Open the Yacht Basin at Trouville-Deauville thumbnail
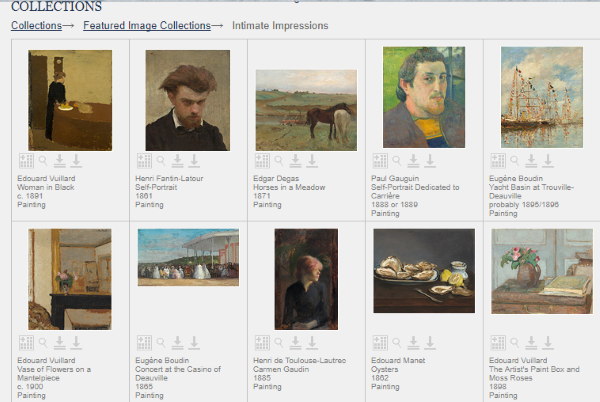 point(541,98)
